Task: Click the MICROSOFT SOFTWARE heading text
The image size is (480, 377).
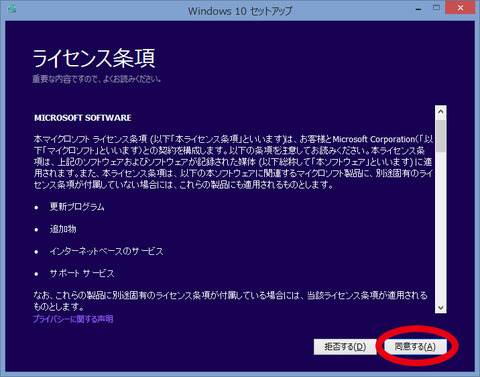Action: pyautogui.click(x=83, y=118)
